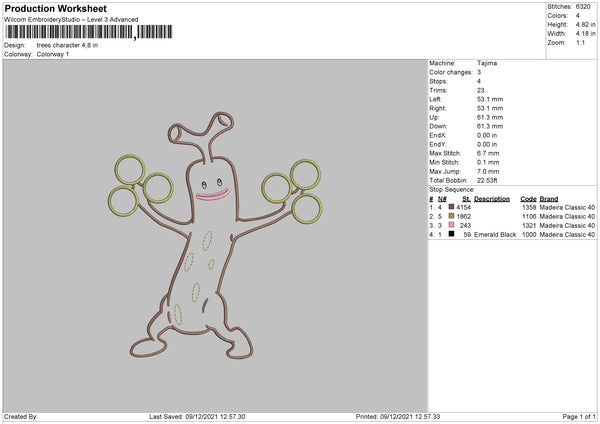Click the 'Brand' column header
600x424 pixels.
549,199
